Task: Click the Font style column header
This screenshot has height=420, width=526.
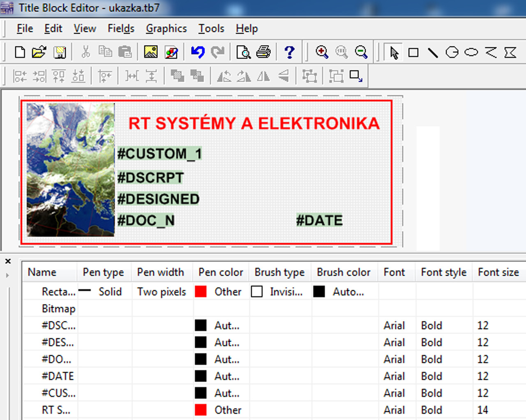Action: pyautogui.click(x=444, y=272)
